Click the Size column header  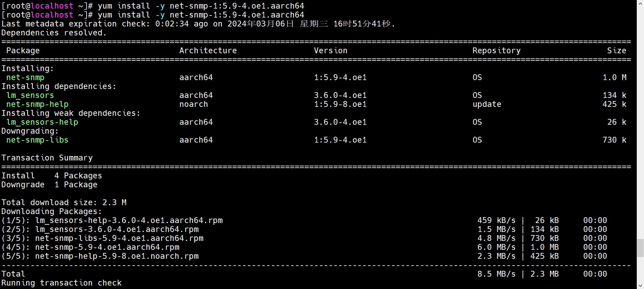[616, 51]
